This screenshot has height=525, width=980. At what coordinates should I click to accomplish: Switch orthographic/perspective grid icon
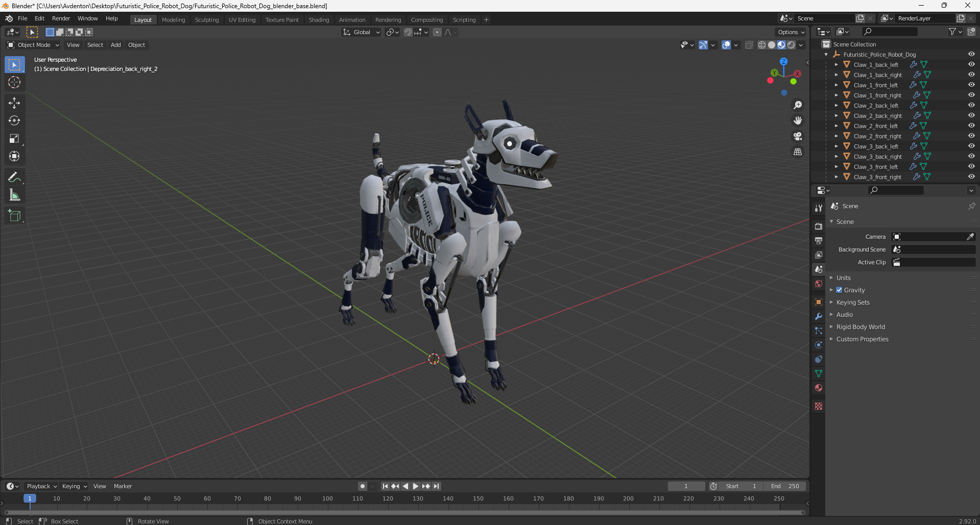pyautogui.click(x=798, y=152)
